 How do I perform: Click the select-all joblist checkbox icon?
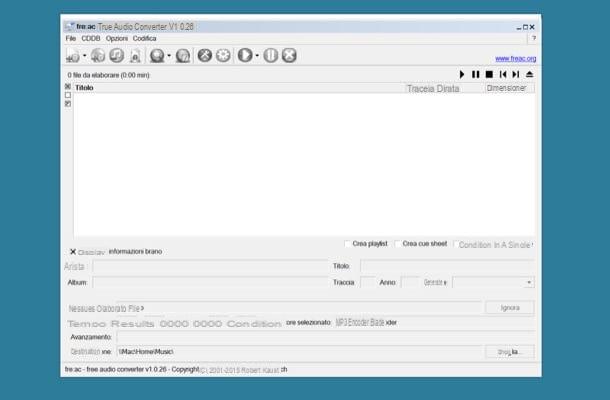tap(68, 86)
